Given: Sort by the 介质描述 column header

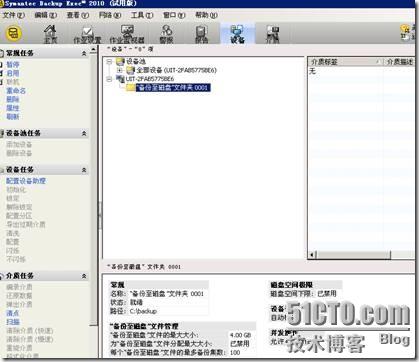Looking at the screenshot, I should click(x=399, y=62).
